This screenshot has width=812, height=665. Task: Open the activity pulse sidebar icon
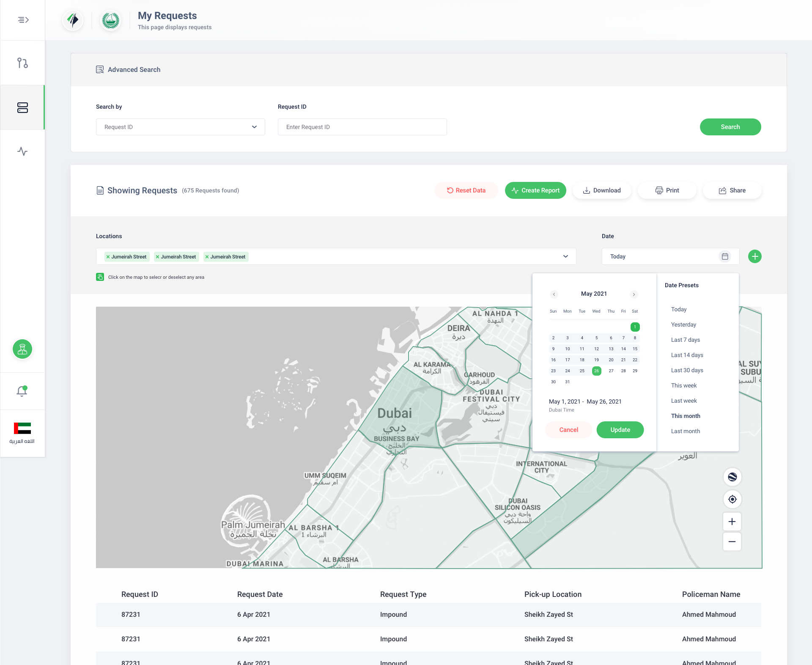pyautogui.click(x=22, y=151)
